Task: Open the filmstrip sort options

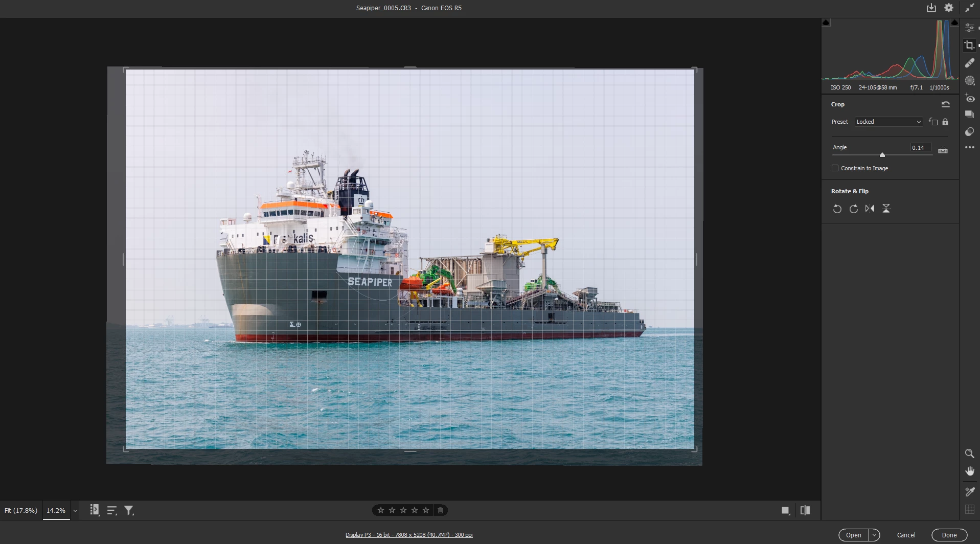Action: tap(112, 510)
